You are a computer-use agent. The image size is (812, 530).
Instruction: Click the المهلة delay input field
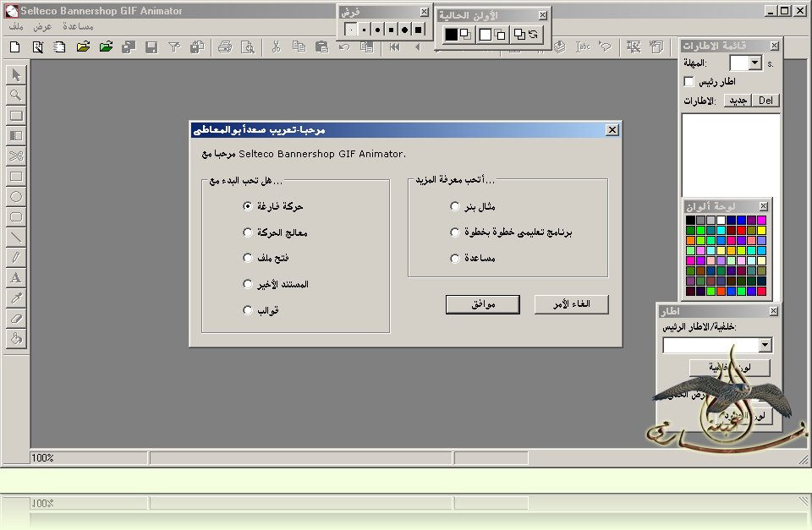[x=739, y=63]
